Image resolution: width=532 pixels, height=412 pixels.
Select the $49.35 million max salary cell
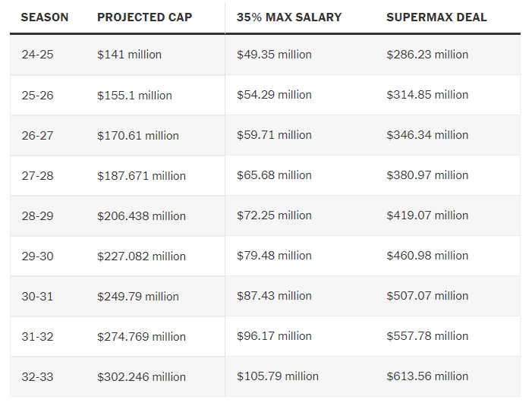274,55
